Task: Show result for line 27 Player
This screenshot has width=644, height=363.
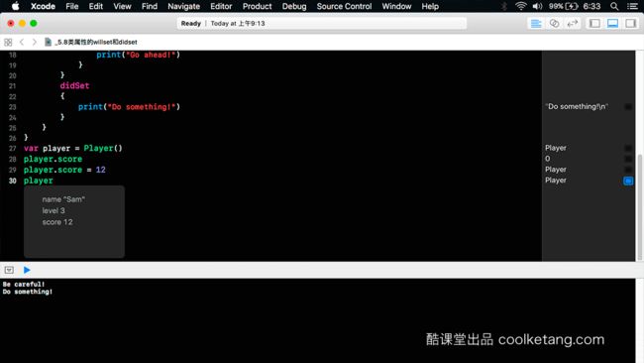Action: (628, 148)
